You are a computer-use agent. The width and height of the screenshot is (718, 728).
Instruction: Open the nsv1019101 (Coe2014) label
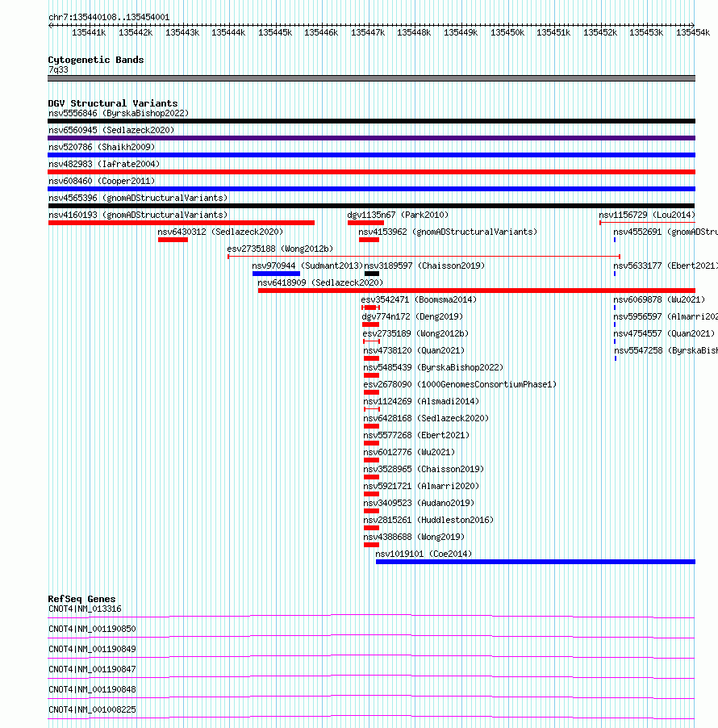click(424, 554)
